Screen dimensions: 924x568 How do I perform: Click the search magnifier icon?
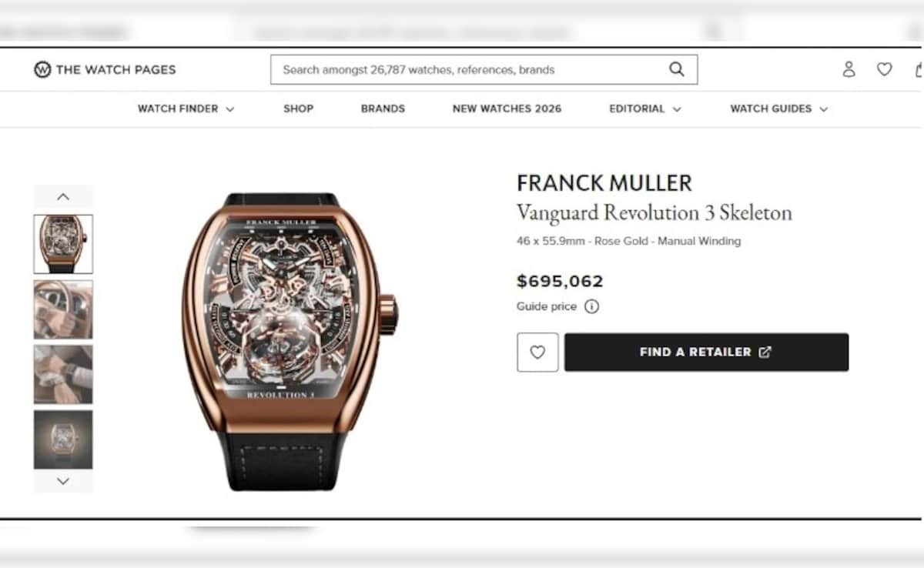677,69
